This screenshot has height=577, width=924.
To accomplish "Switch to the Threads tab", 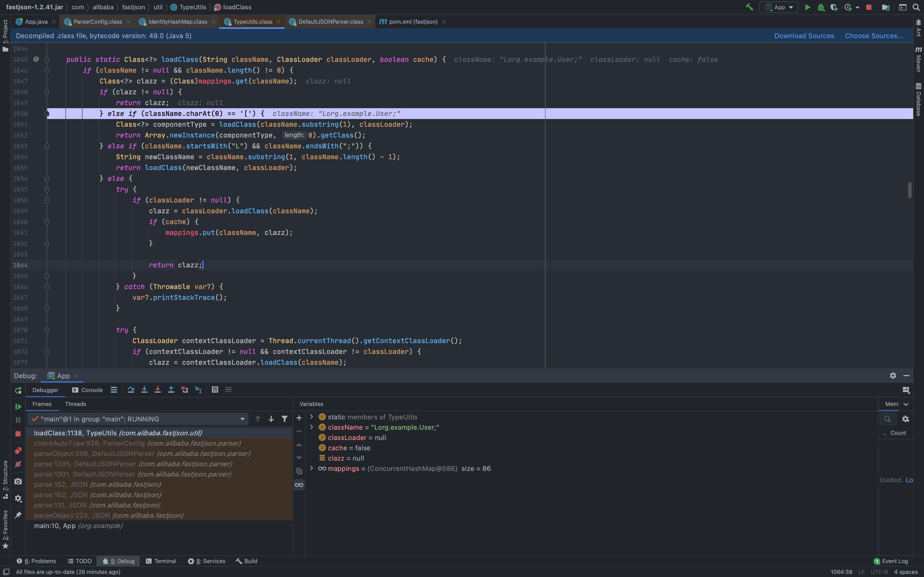I will [75, 404].
